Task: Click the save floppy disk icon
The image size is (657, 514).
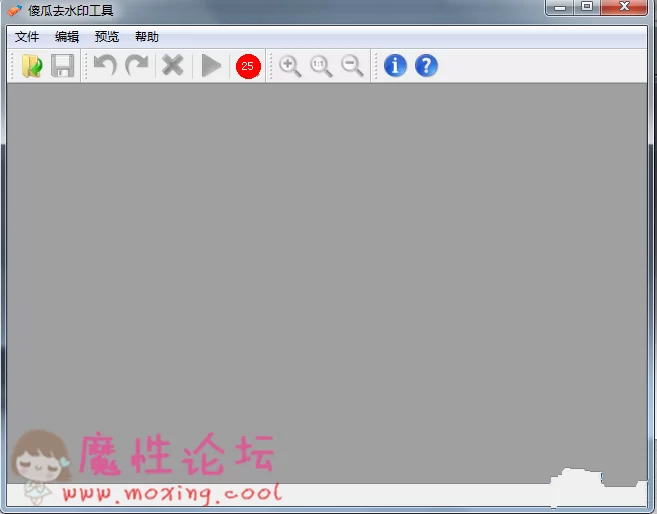Action: (x=63, y=66)
